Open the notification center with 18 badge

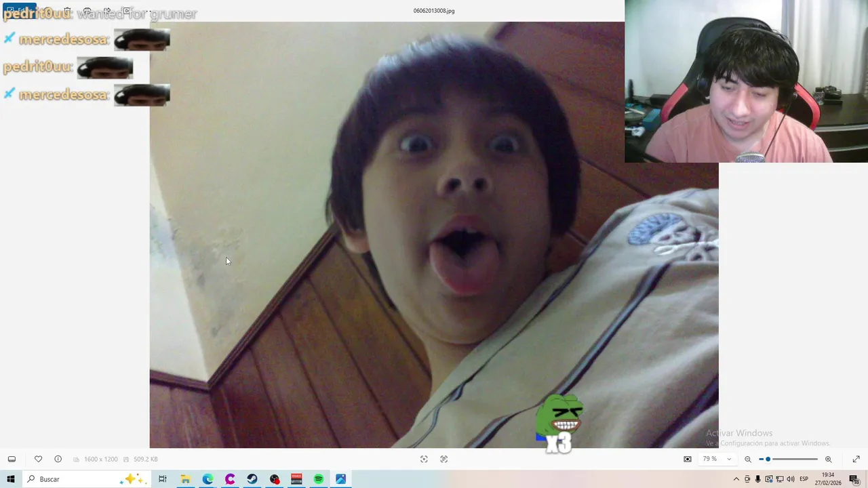coord(854,479)
